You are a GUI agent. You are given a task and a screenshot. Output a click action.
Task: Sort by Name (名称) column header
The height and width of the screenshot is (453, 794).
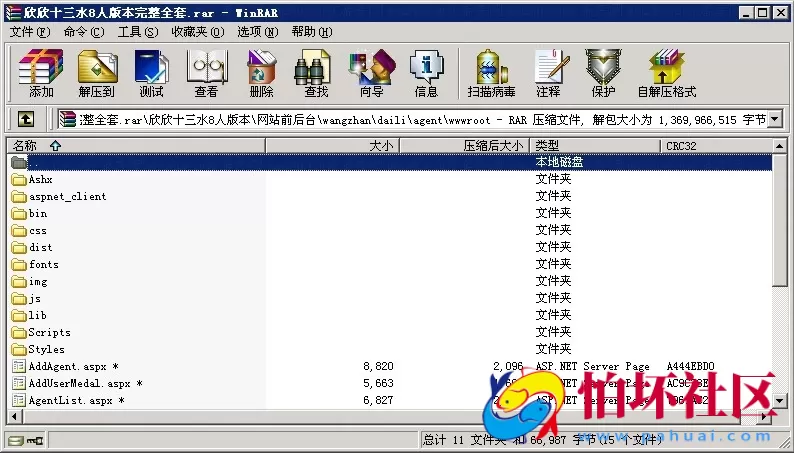[x=136, y=146]
